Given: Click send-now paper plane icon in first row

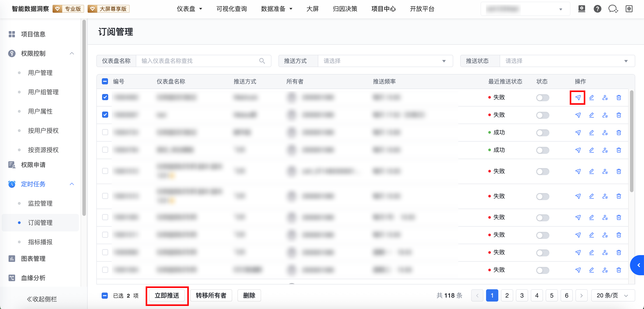Looking at the screenshot, I should (x=578, y=98).
